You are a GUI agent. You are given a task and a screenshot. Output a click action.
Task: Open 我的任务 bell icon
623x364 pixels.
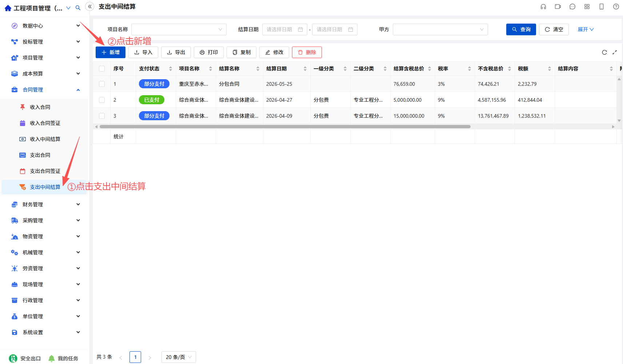pyautogui.click(x=52, y=359)
